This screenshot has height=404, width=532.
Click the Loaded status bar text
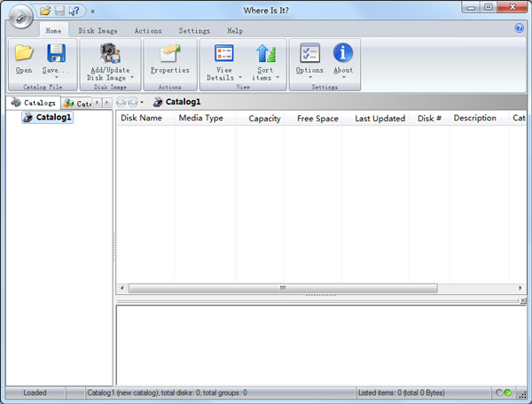tap(35, 392)
